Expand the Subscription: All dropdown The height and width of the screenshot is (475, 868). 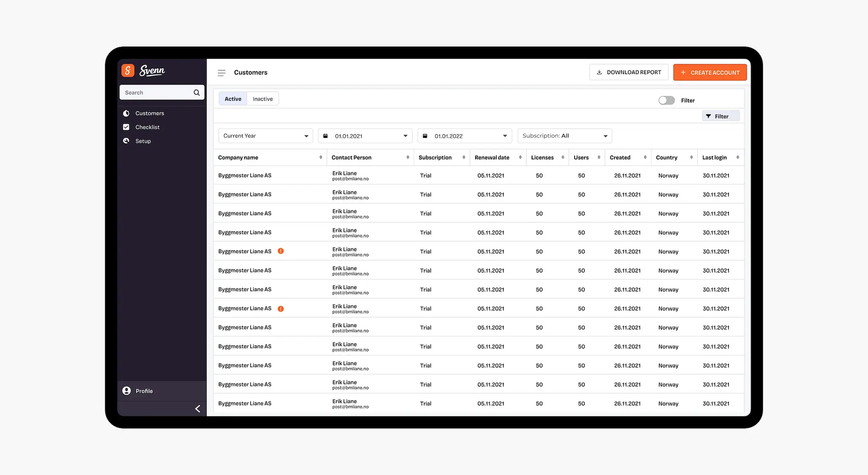pyautogui.click(x=565, y=136)
